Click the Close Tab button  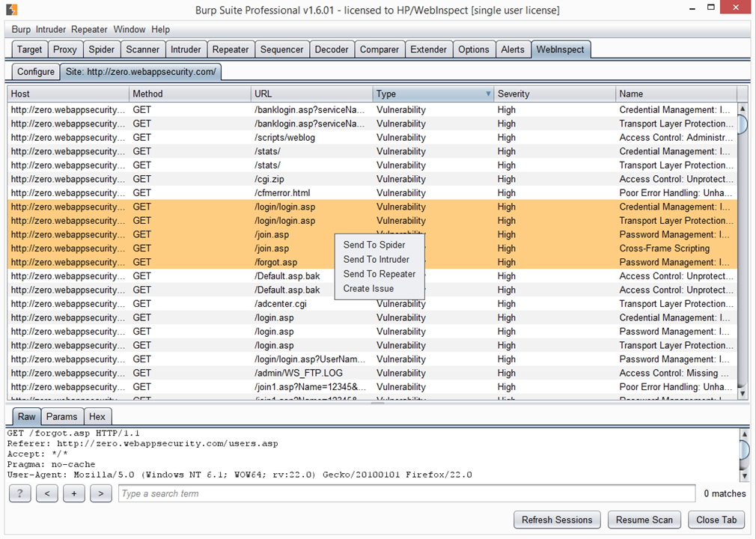(x=716, y=520)
